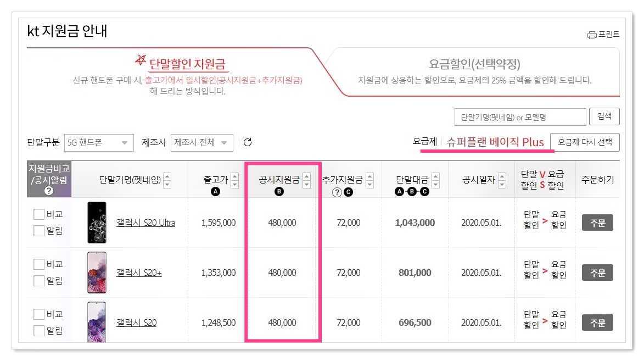644x361 pixels.
Task: Open the 제조사 전체 dropdown
Action: (201, 143)
